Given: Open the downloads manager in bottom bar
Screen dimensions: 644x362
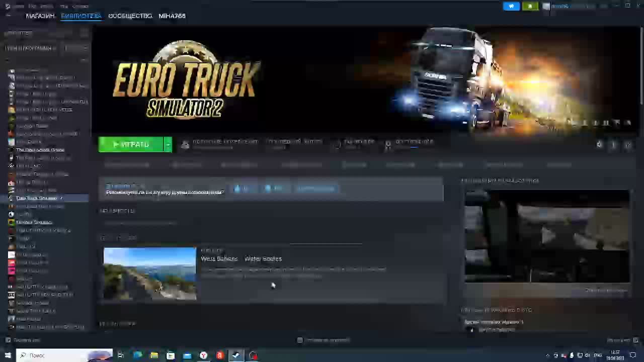Looking at the screenshot, I should pos(324,340).
